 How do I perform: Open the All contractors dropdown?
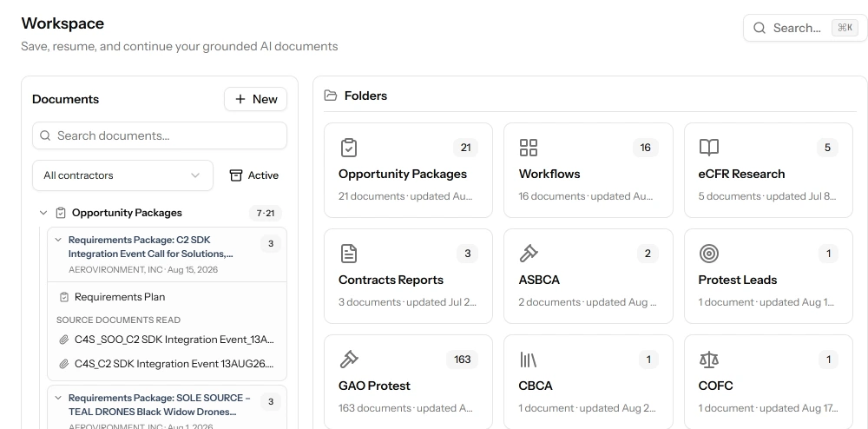122,175
